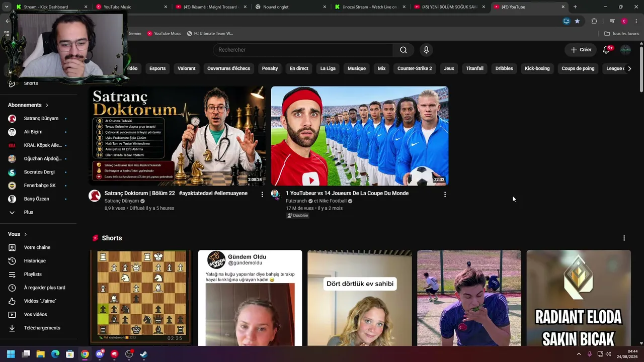Open the Chrome tab search dropdown
This screenshot has height=362, width=644.
click(7, 7)
